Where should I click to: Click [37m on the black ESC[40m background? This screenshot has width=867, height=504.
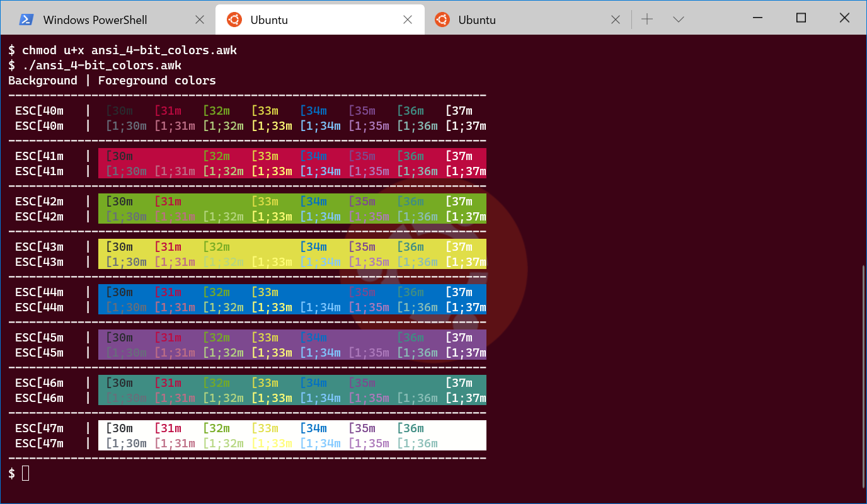pos(459,111)
